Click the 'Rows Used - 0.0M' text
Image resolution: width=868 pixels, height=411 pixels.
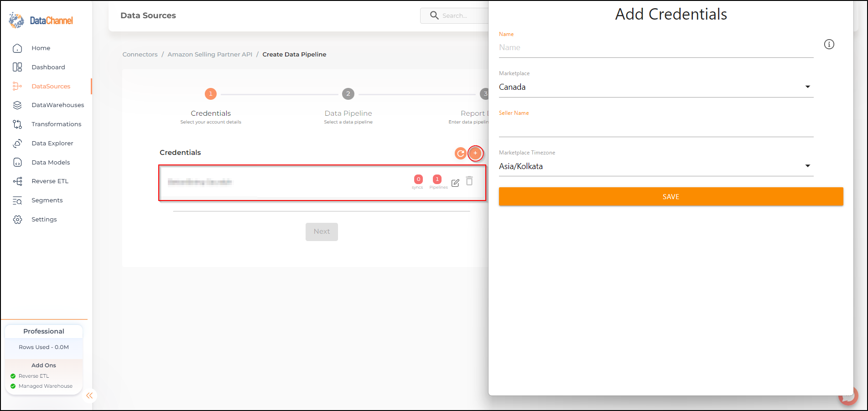[x=44, y=347]
